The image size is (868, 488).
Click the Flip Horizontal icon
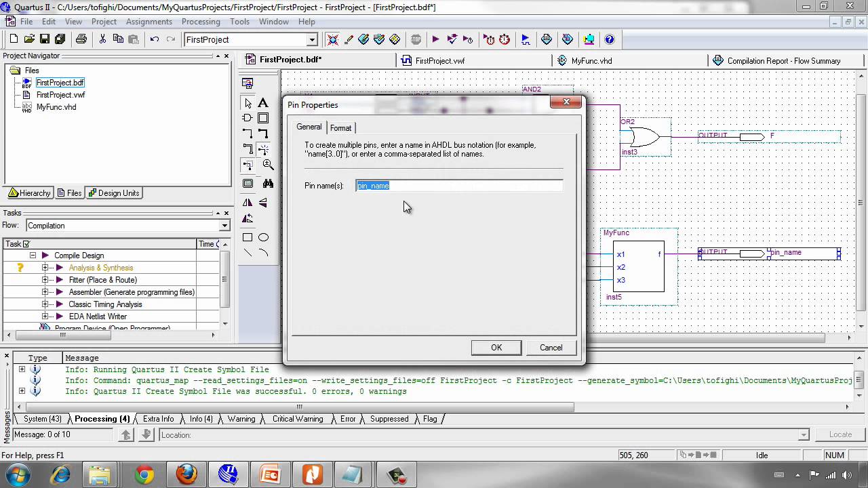click(248, 203)
